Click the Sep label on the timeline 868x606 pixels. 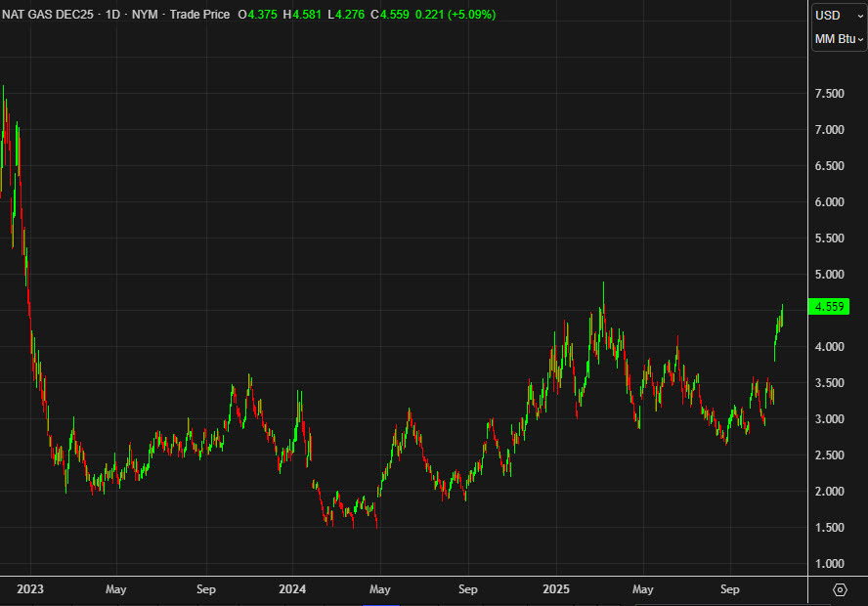click(730, 589)
